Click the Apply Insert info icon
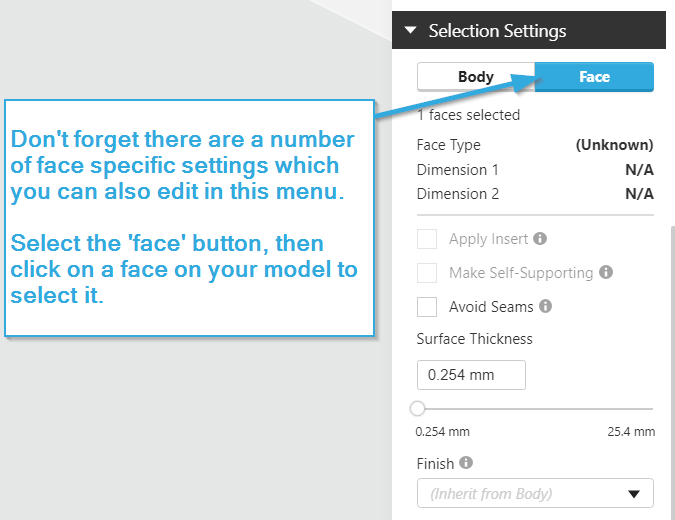Viewport: 675px width, 520px height. pos(540,240)
